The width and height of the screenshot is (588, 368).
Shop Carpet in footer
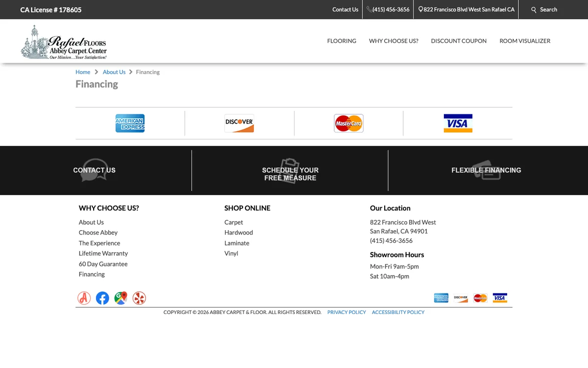click(x=234, y=222)
